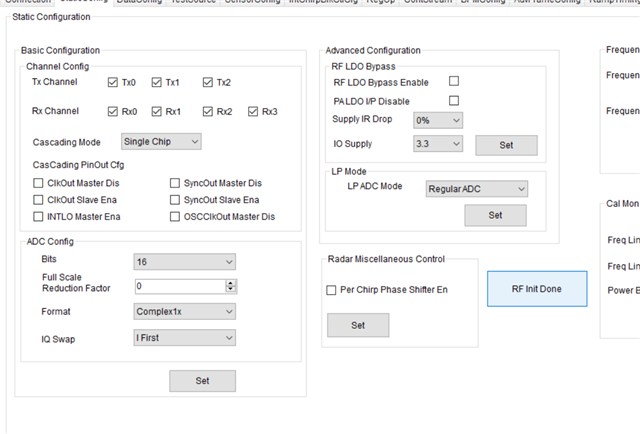This screenshot has height=434, width=640.
Task: Expand the Supply IR Drop dropdown
Action: pos(438,120)
